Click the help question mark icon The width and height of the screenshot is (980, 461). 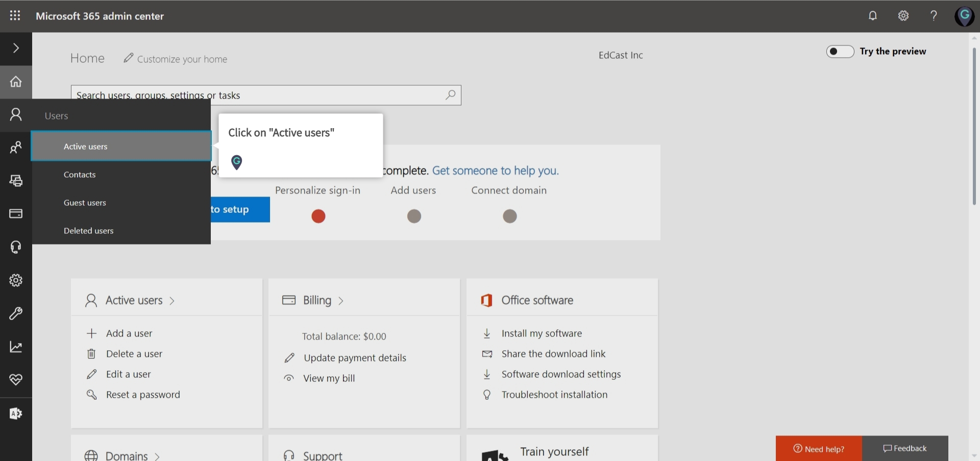click(x=934, y=16)
